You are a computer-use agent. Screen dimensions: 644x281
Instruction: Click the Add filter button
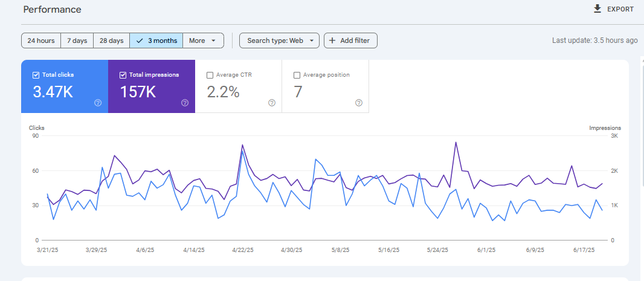coord(350,40)
